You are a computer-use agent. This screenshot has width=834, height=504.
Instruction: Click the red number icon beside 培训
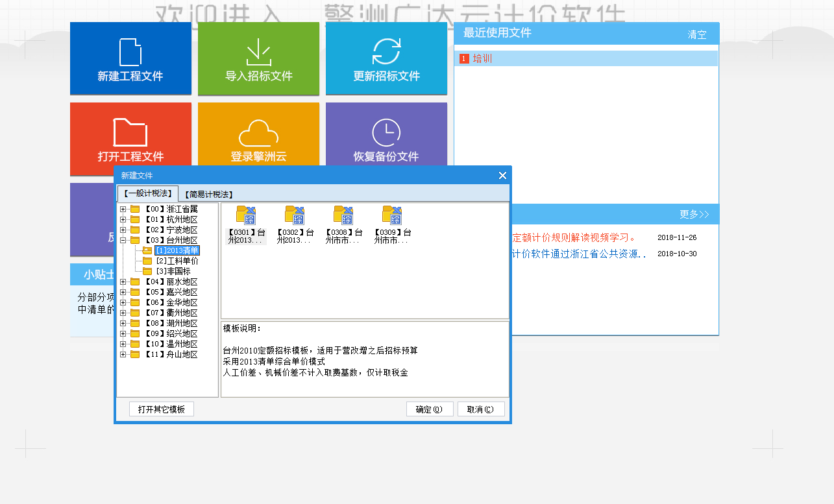coord(464,59)
